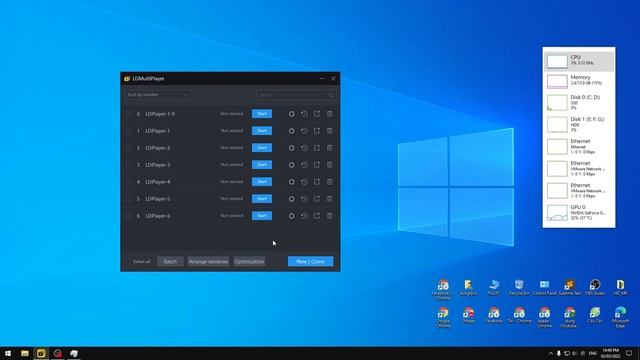Click the Arrange windows button
This screenshot has width=640, height=360.
[208, 261]
